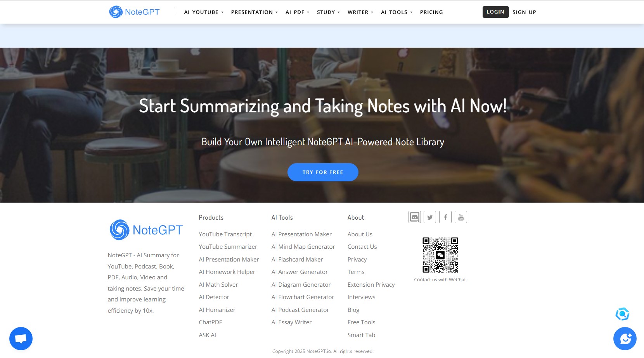Open the Facebook social icon
Viewport: 644px width, 358px height.
tap(445, 217)
